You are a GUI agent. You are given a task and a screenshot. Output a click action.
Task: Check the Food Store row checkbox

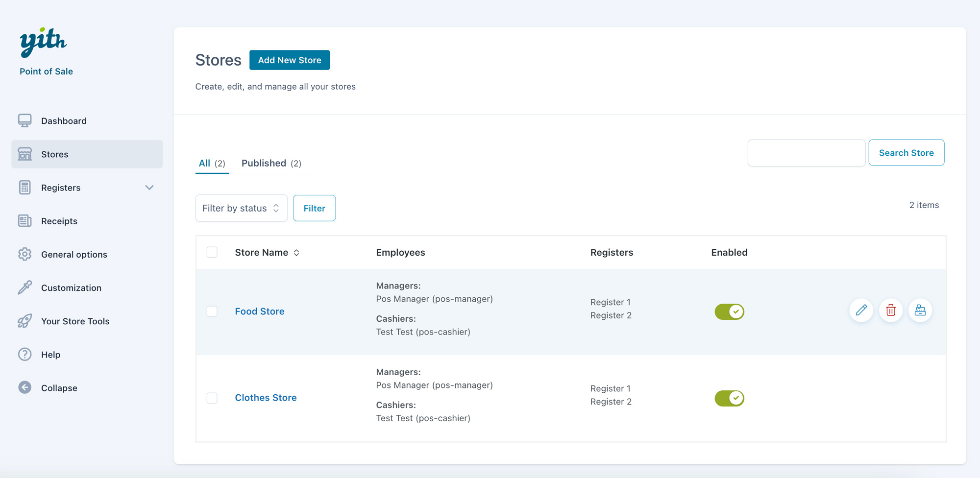[212, 311]
